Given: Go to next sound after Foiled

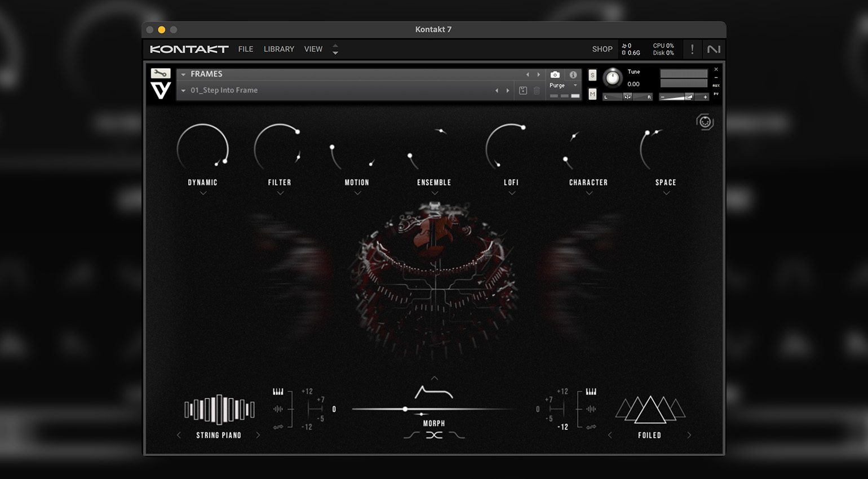Looking at the screenshot, I should point(689,435).
